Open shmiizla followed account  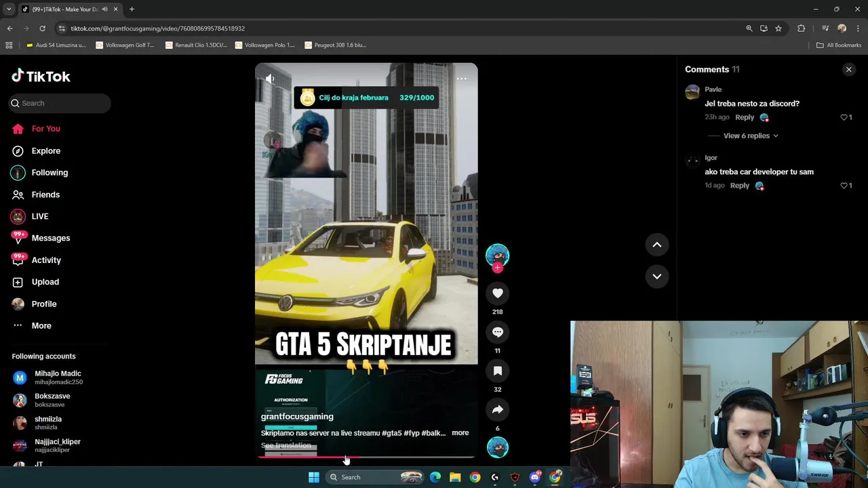[48, 423]
